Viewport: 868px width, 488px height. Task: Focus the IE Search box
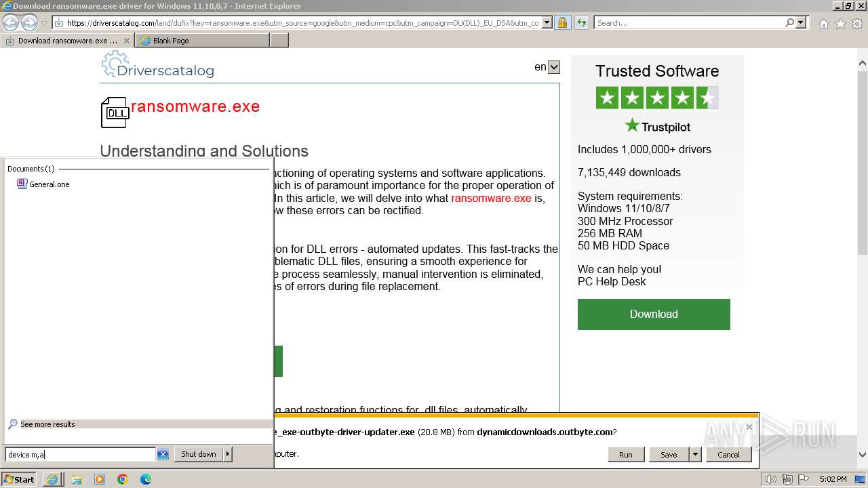(x=689, y=22)
